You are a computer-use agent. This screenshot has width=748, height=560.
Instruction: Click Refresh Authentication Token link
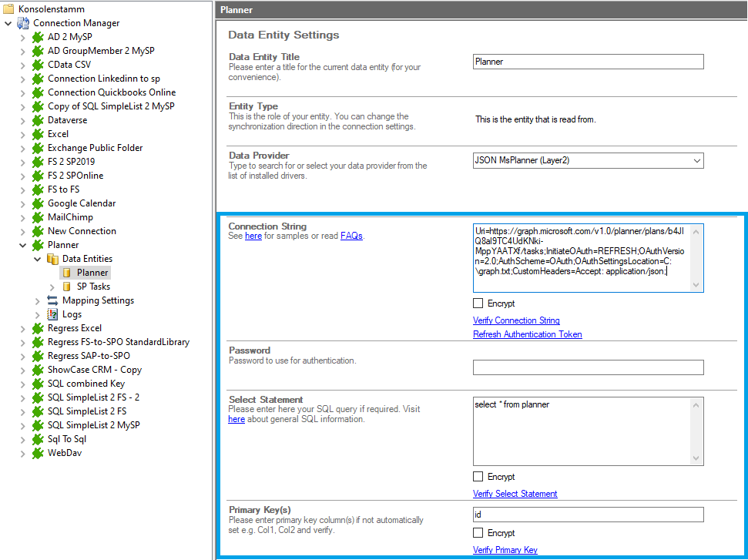click(527, 334)
